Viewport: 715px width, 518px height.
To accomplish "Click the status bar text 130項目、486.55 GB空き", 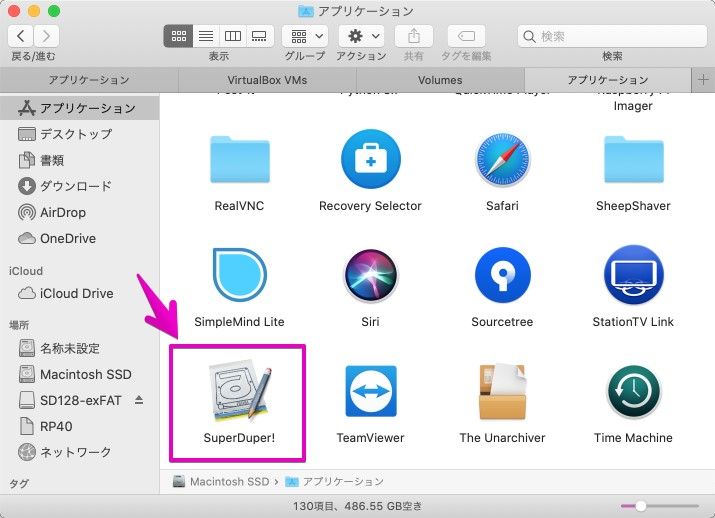I will point(358,506).
